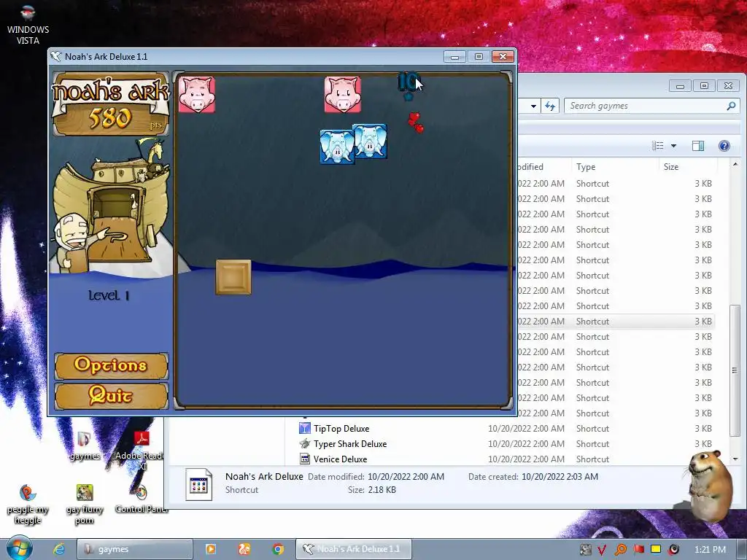
Task: Open the Explorer address bar history dropdown
Action: [533, 106]
